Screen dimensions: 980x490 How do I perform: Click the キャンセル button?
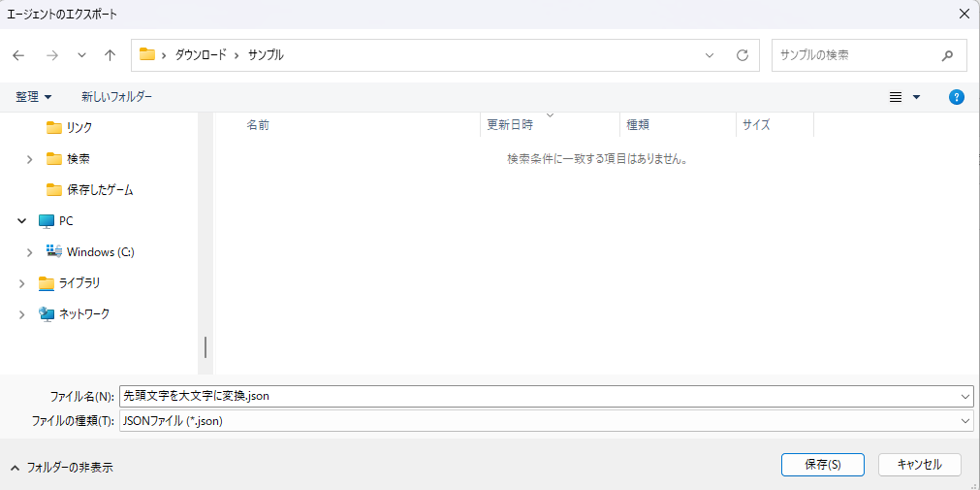(919, 465)
